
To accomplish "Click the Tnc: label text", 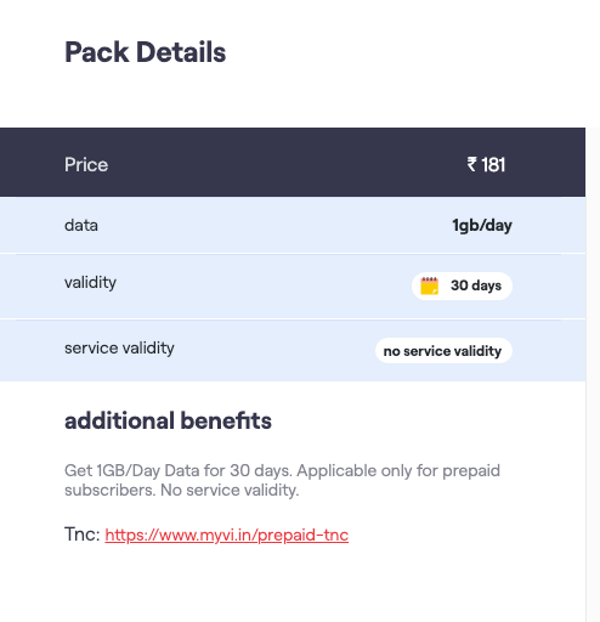I will pos(82,535).
